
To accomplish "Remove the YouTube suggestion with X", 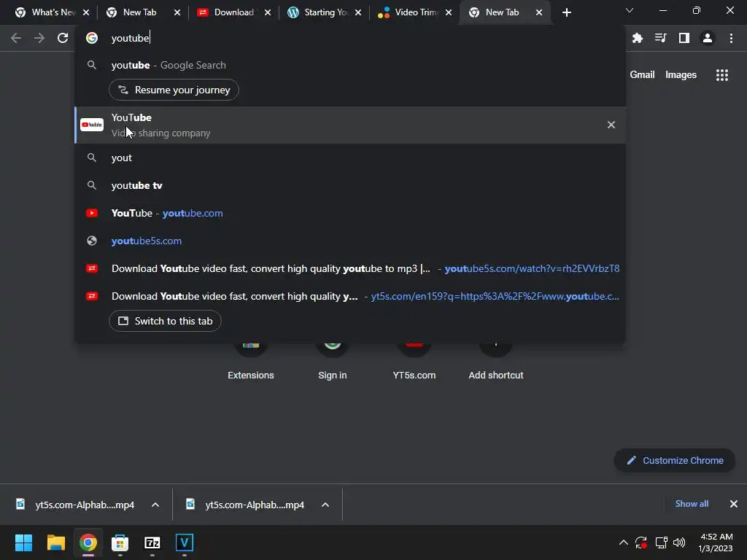I will pos(611,125).
